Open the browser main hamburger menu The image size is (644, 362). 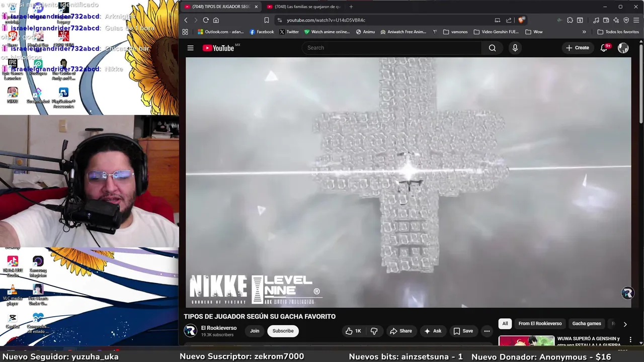[x=636, y=20]
